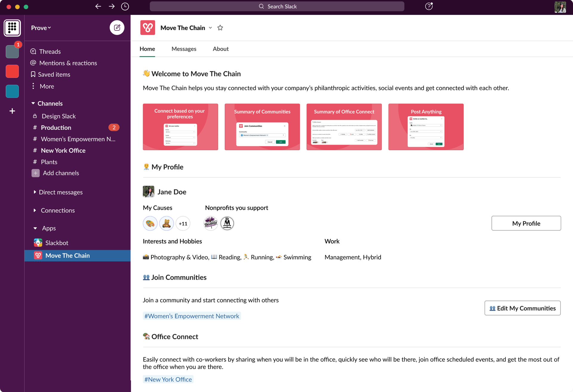Screen dimensions: 573x392
Task: Click the My Profile button
Action: point(526,223)
